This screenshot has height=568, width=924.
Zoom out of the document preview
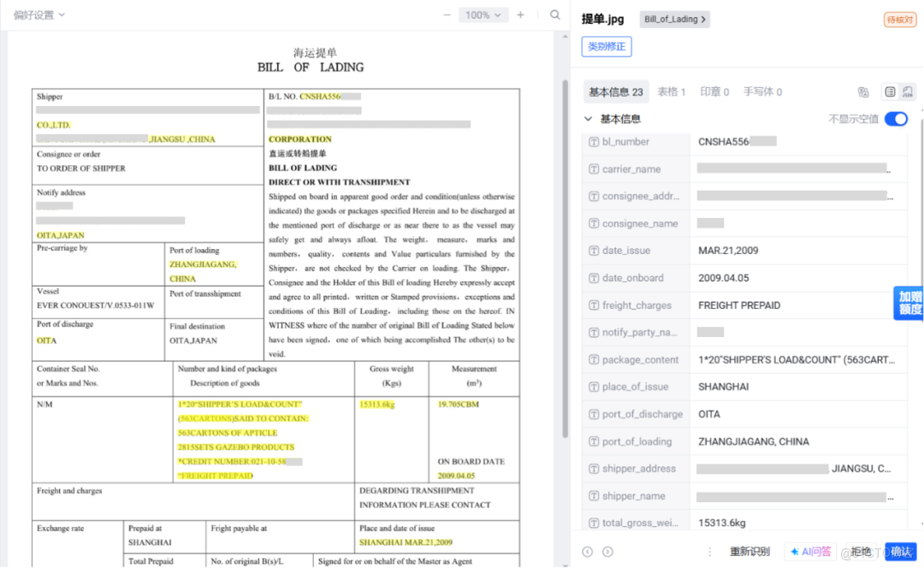tap(447, 15)
